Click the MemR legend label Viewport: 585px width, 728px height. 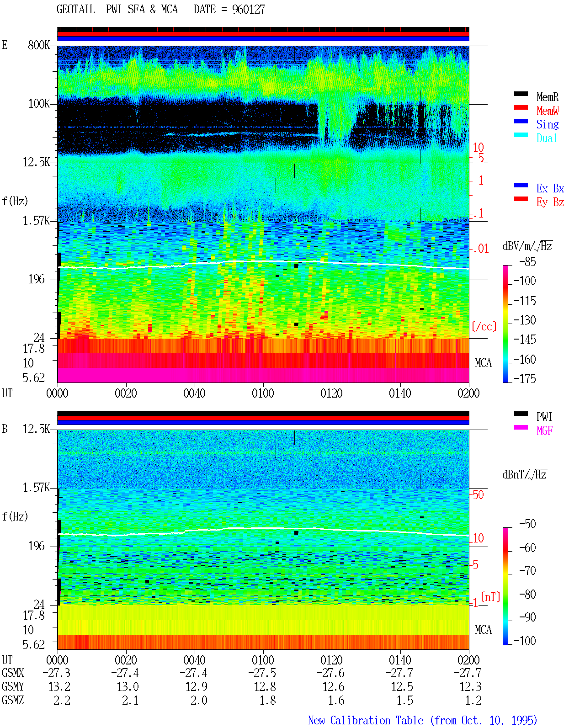(x=548, y=97)
